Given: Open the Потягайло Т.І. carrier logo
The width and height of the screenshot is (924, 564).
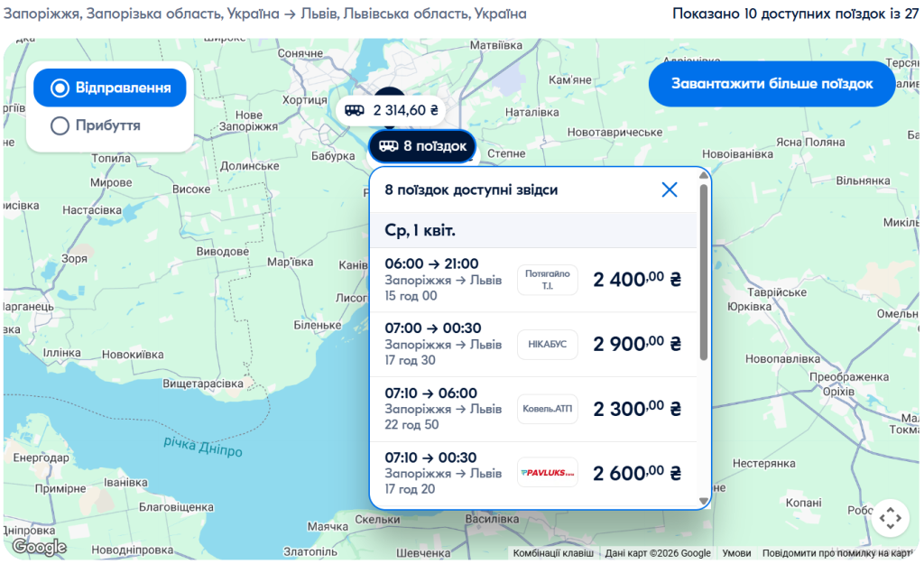Looking at the screenshot, I should pyautogui.click(x=548, y=280).
